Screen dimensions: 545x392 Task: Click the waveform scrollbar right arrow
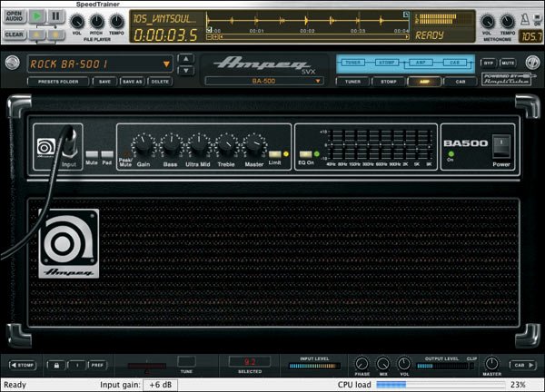407,36
